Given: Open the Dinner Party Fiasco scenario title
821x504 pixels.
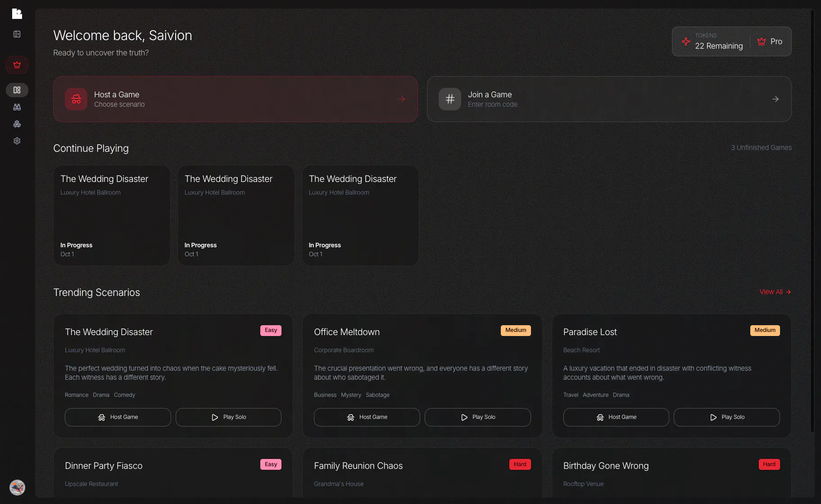Looking at the screenshot, I should click(104, 466).
